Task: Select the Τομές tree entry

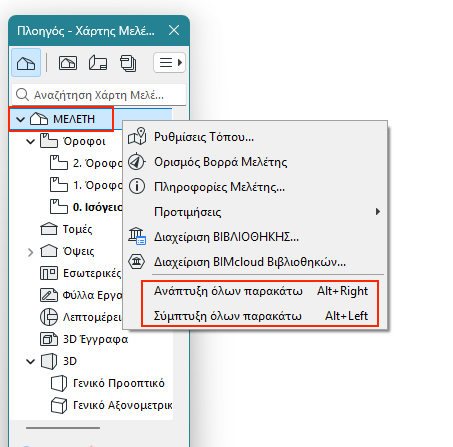Action: point(77,229)
